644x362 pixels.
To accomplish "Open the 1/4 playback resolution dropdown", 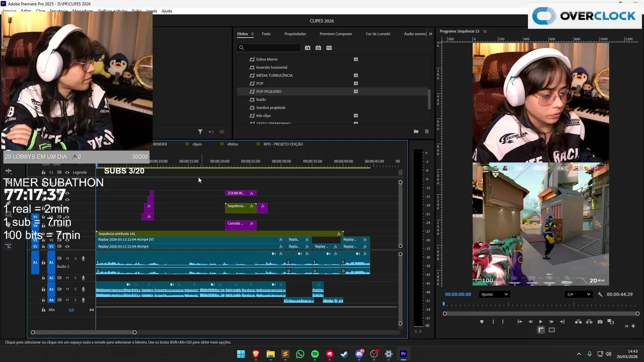I will coord(578,295).
